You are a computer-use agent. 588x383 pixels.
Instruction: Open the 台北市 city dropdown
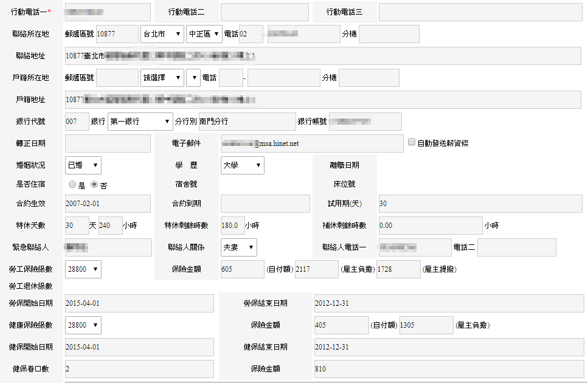(x=162, y=34)
